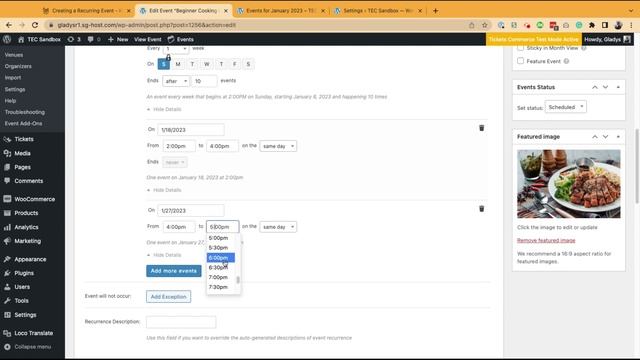Open the updates counter showing 3
The width and height of the screenshot is (640, 360).
pyautogui.click(x=74, y=39)
